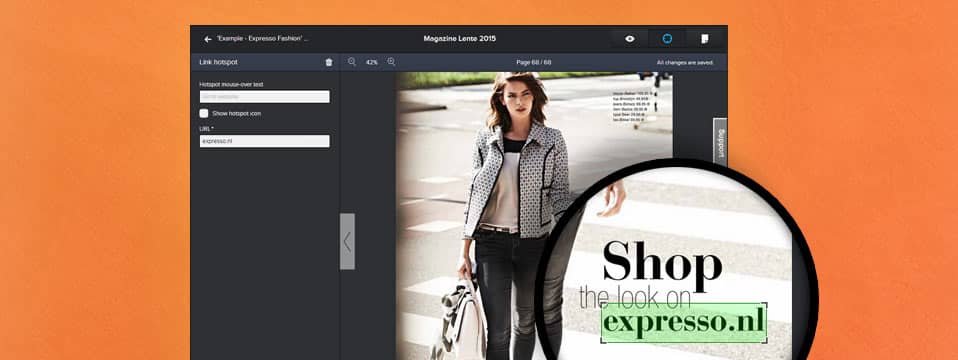Click the Hotspot mouse-over text field
Screen dimensions: 958x360
click(x=265, y=97)
